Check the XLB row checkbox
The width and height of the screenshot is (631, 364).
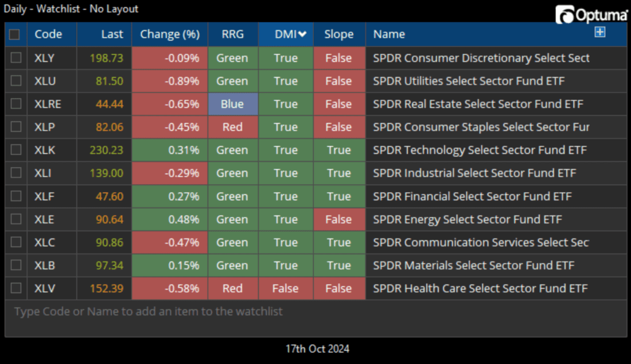pos(16,265)
